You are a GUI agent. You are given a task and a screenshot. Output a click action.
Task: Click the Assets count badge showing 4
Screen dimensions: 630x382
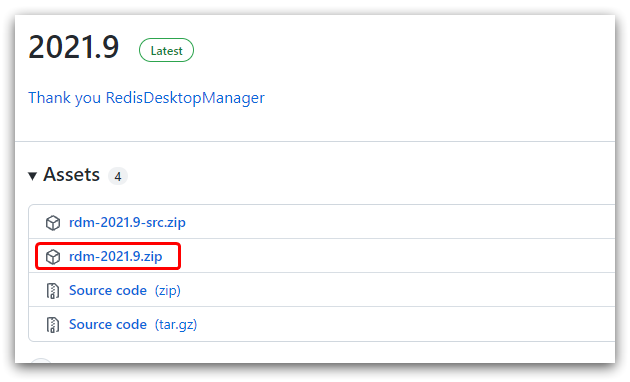pyautogui.click(x=118, y=176)
